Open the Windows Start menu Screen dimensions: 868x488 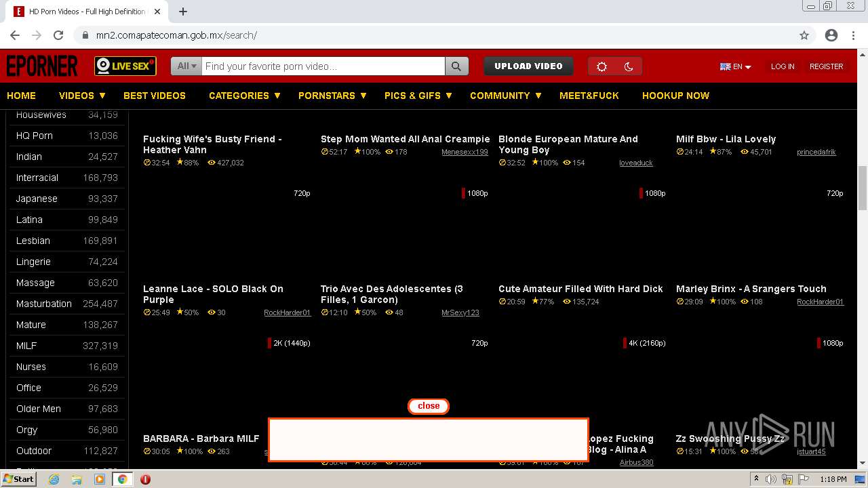18,479
